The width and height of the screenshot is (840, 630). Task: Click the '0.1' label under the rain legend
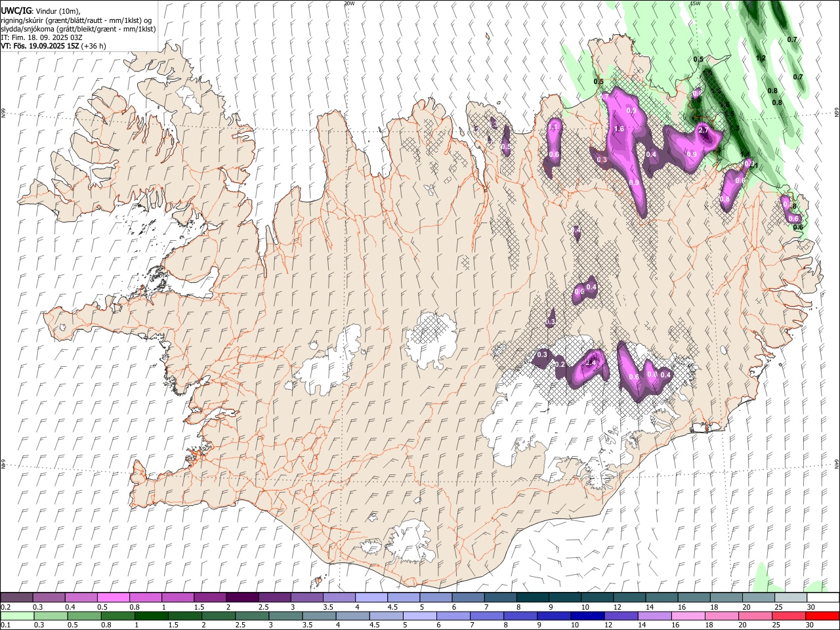pos(6,625)
